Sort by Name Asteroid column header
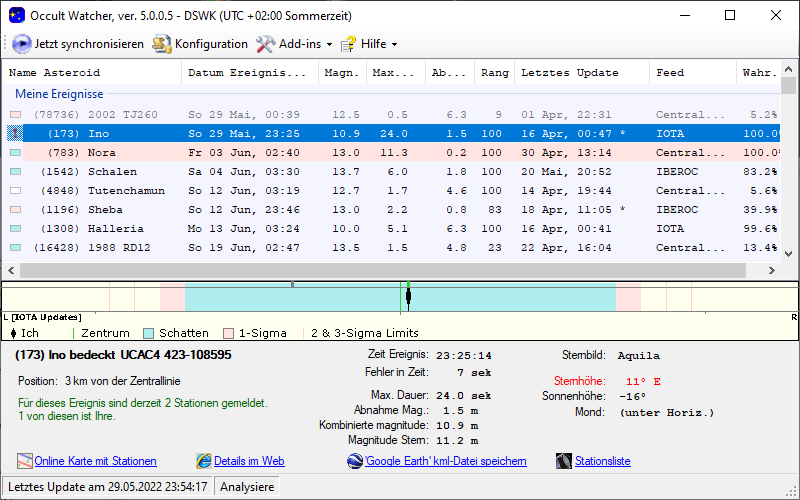The image size is (800, 500). (x=54, y=73)
